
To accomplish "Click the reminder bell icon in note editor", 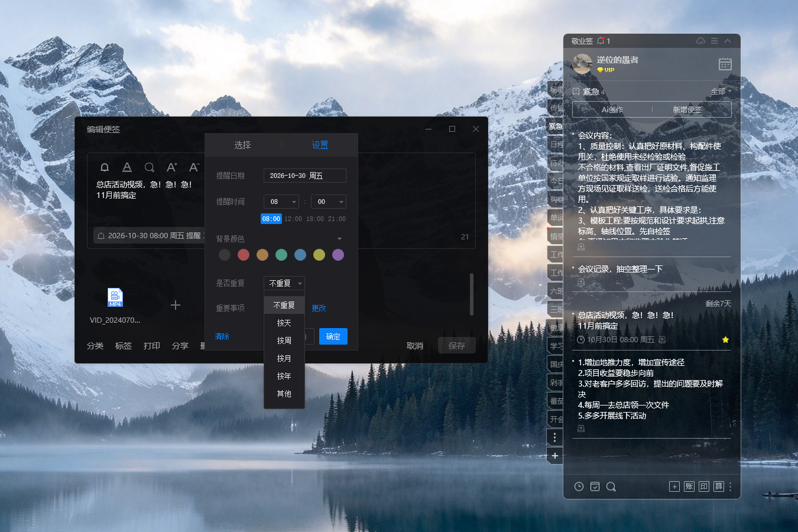I will pyautogui.click(x=105, y=167).
